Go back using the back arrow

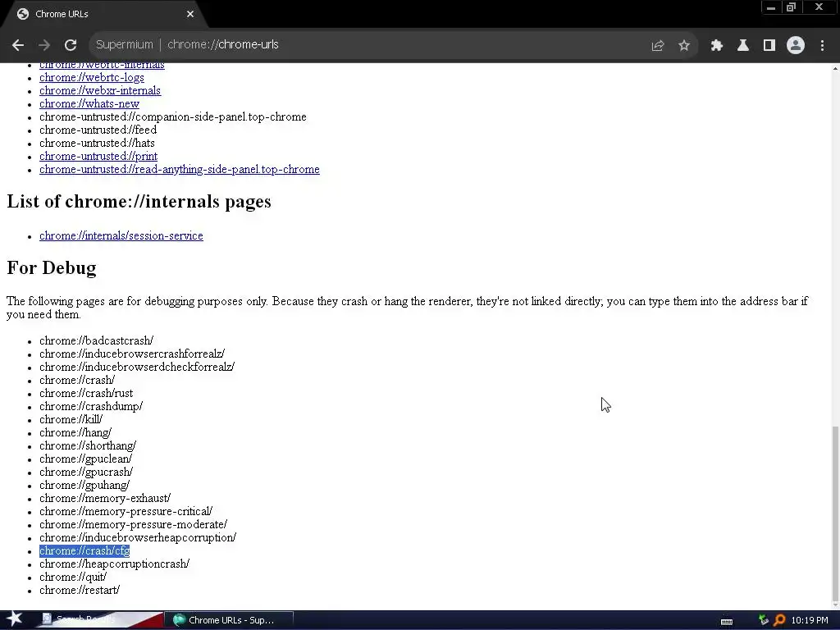click(18, 45)
